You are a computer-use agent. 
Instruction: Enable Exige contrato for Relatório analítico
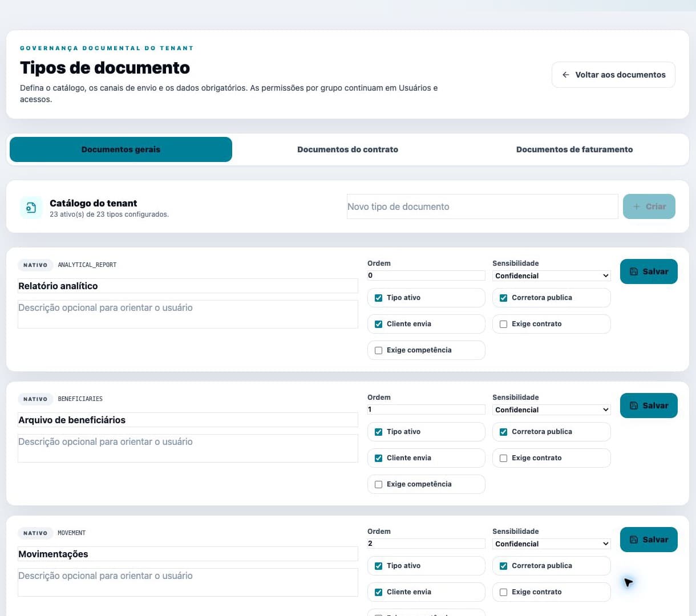click(x=503, y=324)
